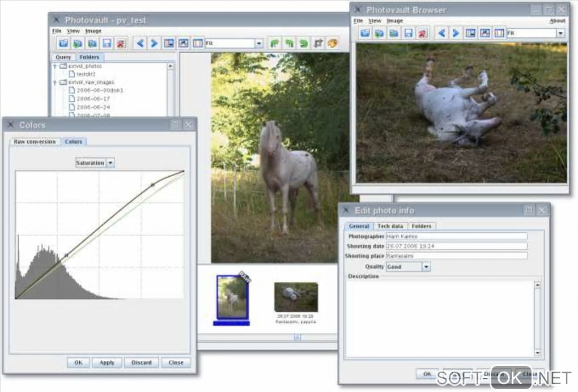578x392 pixels.
Task: Open File menu in Photovault Browser window
Action: pos(358,20)
